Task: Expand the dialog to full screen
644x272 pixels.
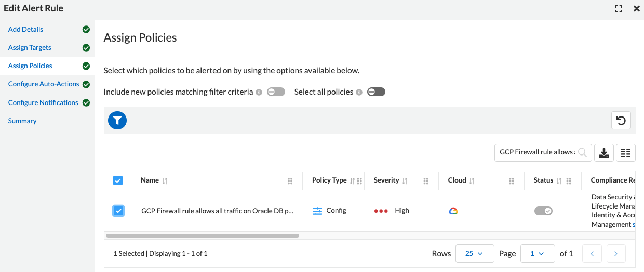Action: [x=618, y=9]
